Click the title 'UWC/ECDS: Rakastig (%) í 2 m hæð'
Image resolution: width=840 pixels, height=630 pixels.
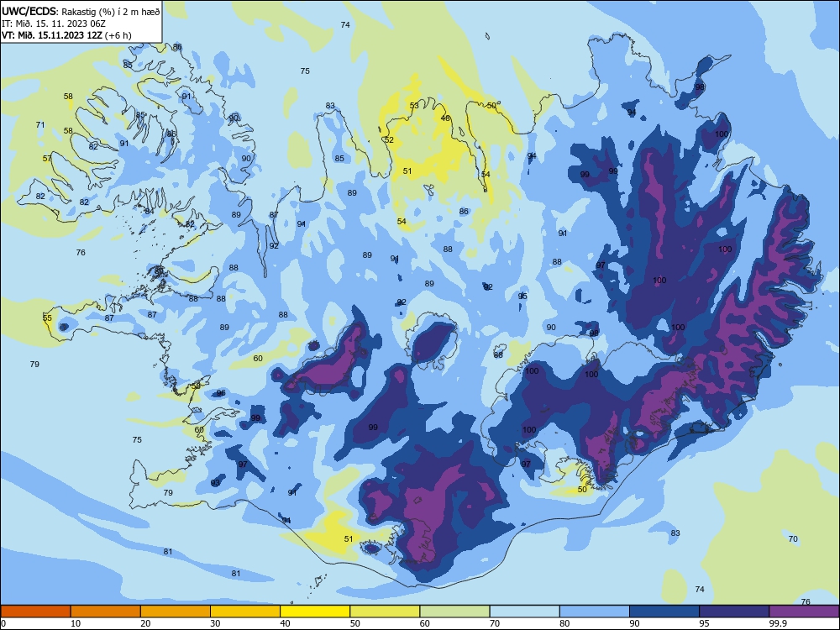click(x=81, y=12)
